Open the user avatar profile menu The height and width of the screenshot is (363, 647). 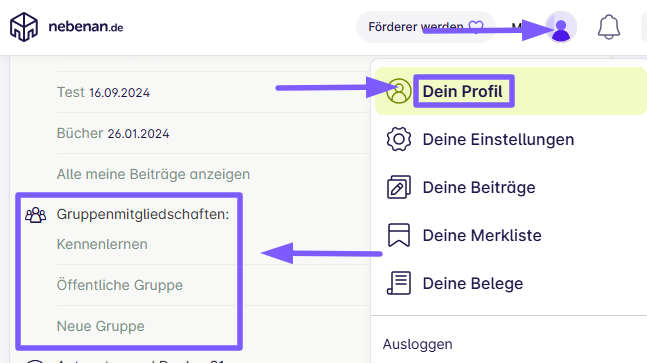(x=561, y=27)
